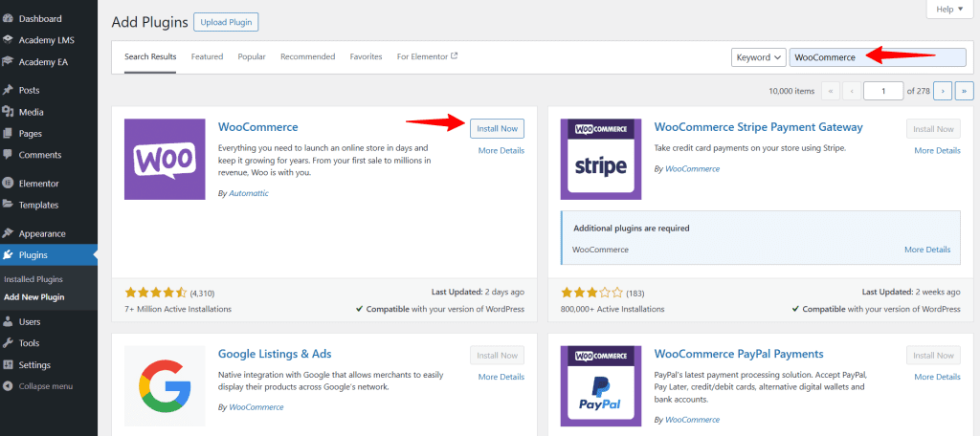Click Install Now for Stripe Payment Gateway
The width and height of the screenshot is (980, 436).
click(x=933, y=129)
